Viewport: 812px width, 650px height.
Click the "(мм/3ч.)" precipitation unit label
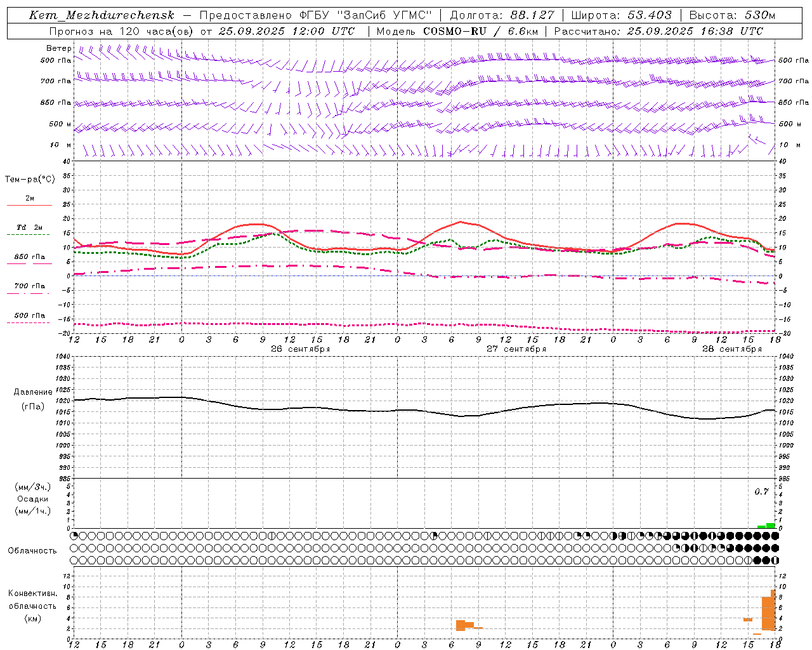coord(33,487)
